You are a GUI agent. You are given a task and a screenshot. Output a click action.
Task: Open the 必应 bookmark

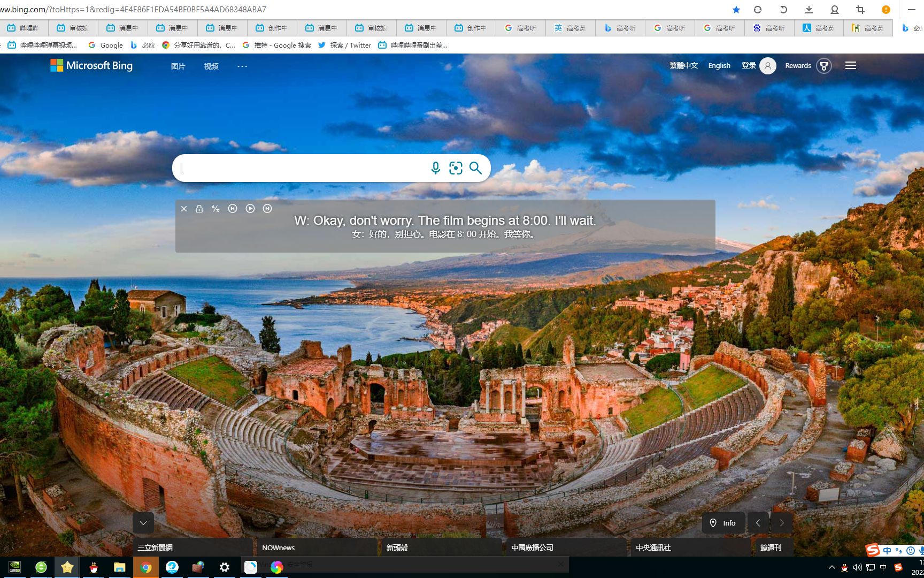[143, 45]
